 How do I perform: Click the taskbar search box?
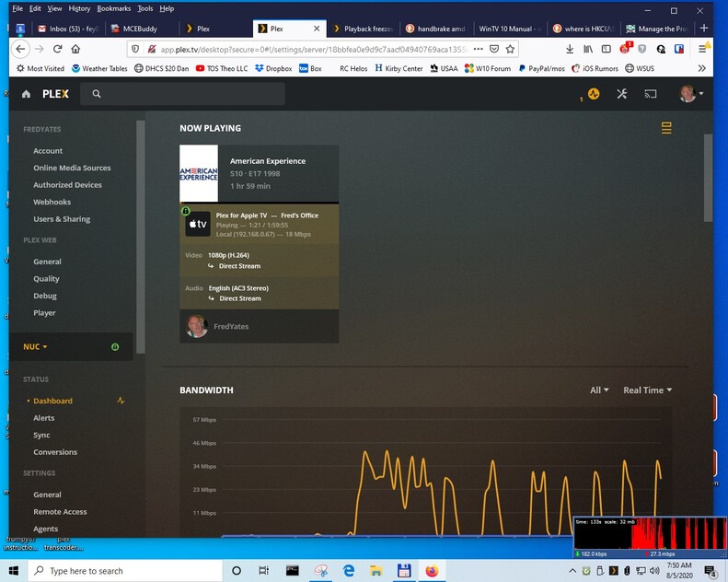[x=125, y=570]
